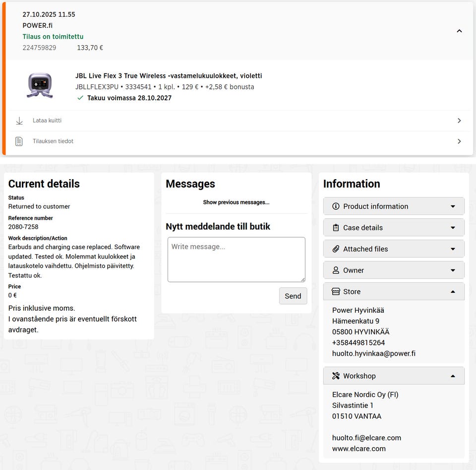This screenshot has width=476, height=470.
Task: Click the www.elcare.com website text
Action: click(x=359, y=449)
